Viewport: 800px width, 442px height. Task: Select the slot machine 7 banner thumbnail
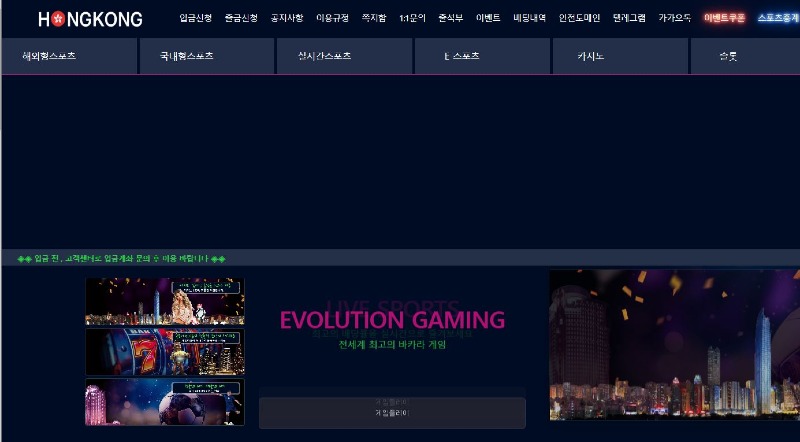coord(165,352)
